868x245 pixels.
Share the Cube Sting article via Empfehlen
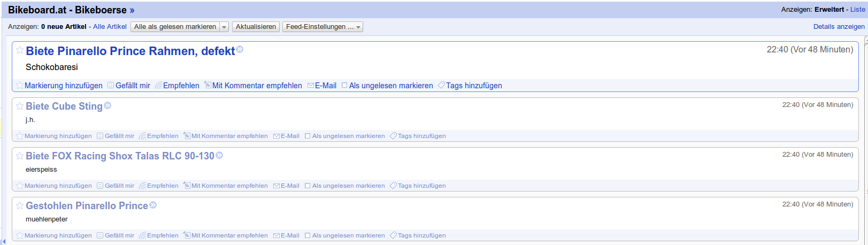coord(159,136)
